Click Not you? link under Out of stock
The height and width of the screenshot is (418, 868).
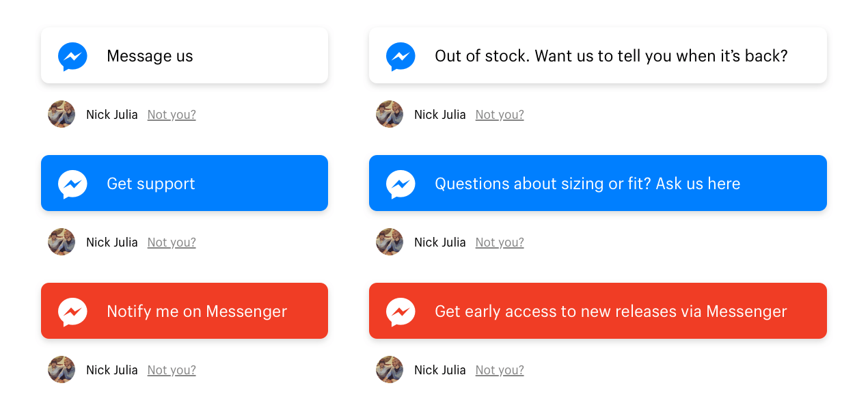pyautogui.click(x=500, y=115)
